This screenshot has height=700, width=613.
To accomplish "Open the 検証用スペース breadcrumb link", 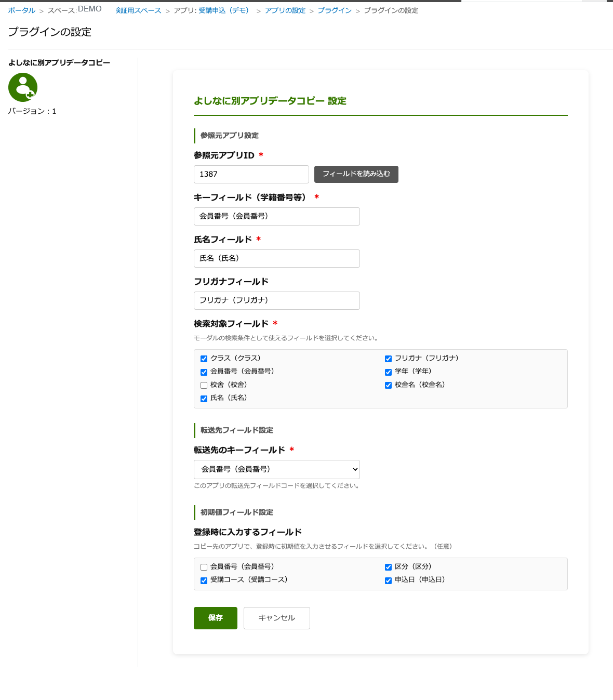I will coord(138,10).
